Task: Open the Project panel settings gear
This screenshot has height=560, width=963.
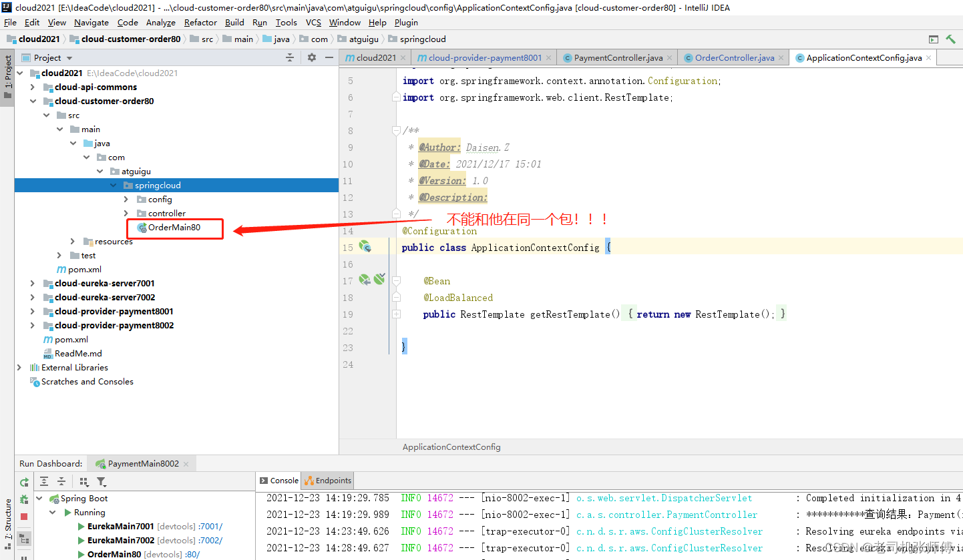Action: tap(311, 57)
